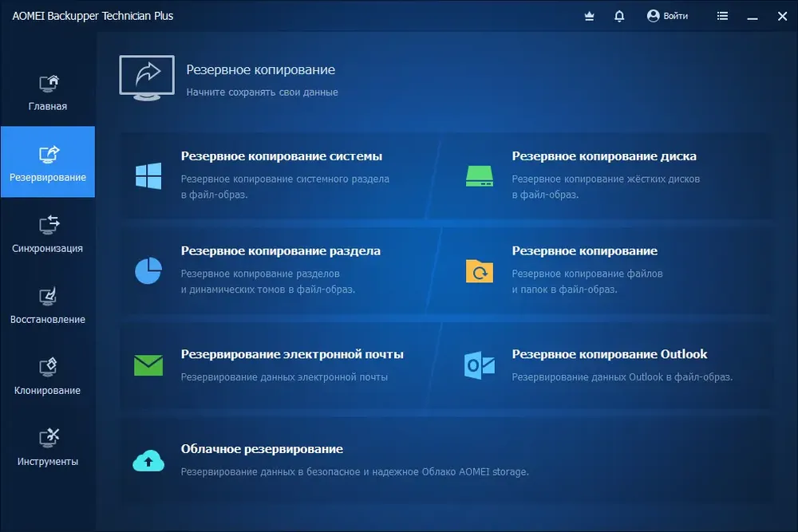Switch to the Восстановление tab label
The height and width of the screenshot is (532, 798).
pyautogui.click(x=48, y=319)
